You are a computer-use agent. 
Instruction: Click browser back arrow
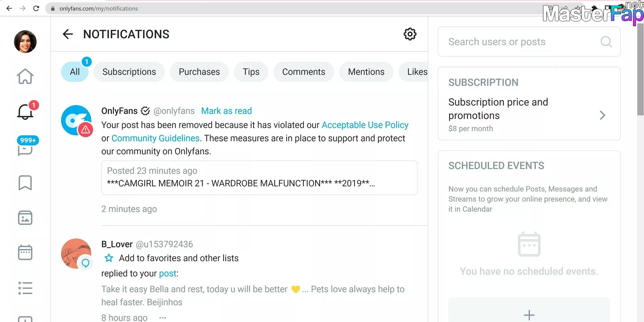(x=9, y=8)
